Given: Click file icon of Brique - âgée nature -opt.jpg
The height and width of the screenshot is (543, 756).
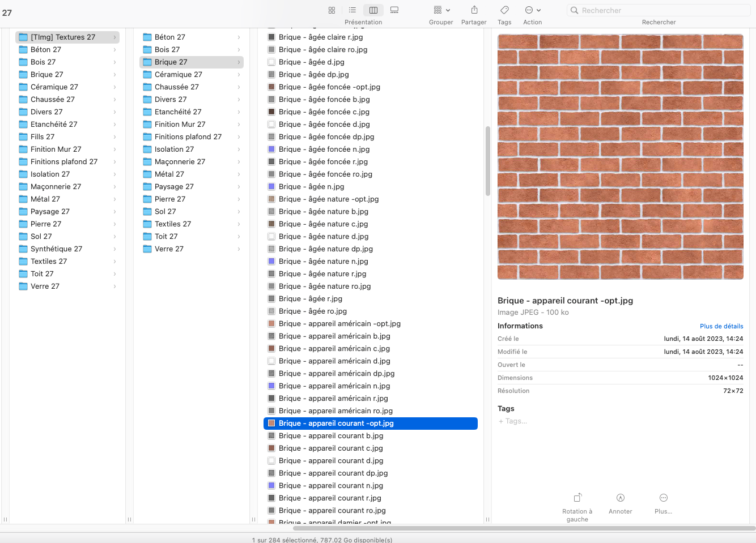Looking at the screenshot, I should 271,199.
